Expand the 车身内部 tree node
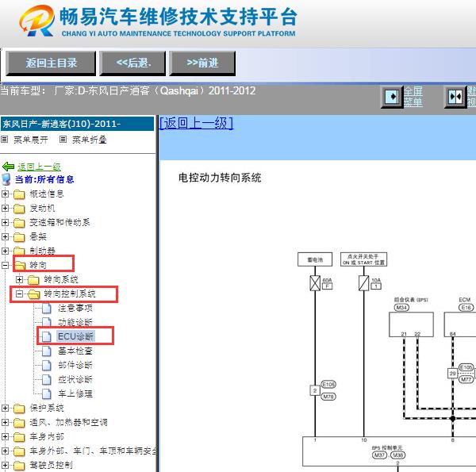Image resolution: width=476 pixels, height=472 pixels. 5,436
